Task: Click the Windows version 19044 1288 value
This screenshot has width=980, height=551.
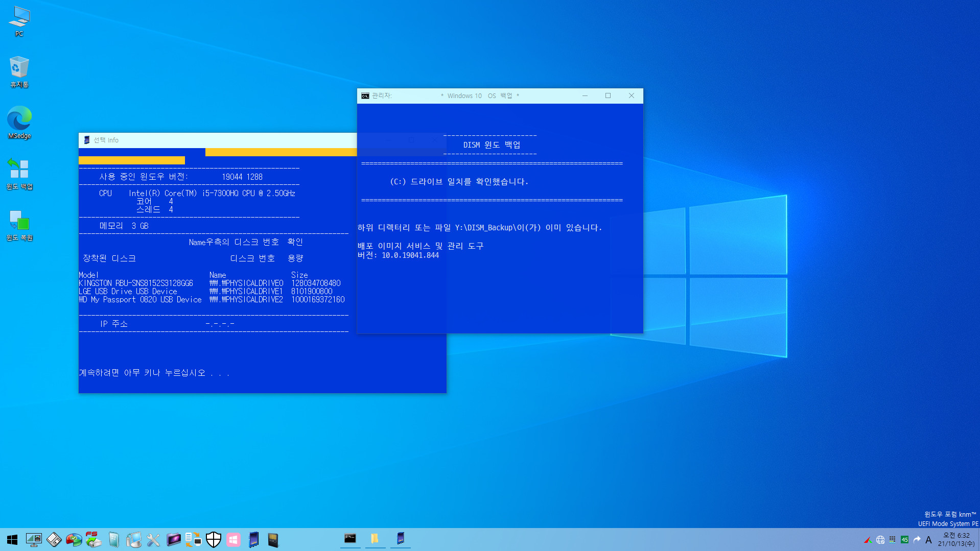Action: coord(242,177)
